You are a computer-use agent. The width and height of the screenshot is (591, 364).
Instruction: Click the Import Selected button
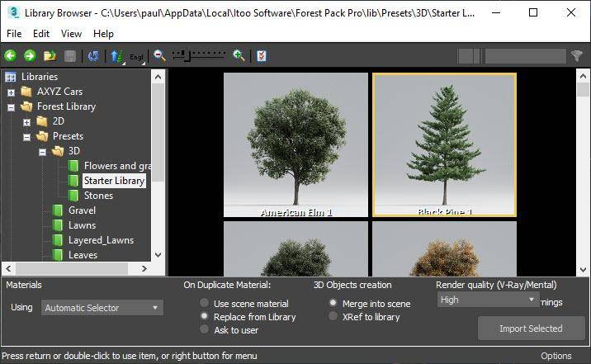click(531, 329)
